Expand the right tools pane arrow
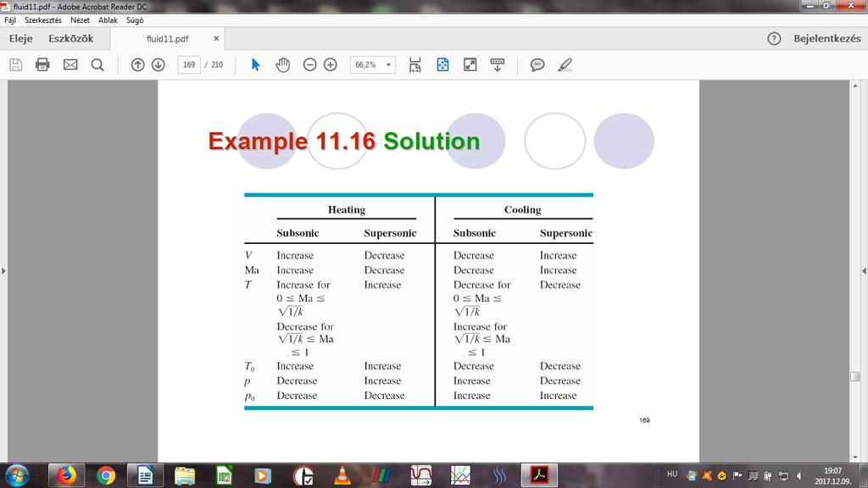The image size is (868, 488). (x=864, y=271)
